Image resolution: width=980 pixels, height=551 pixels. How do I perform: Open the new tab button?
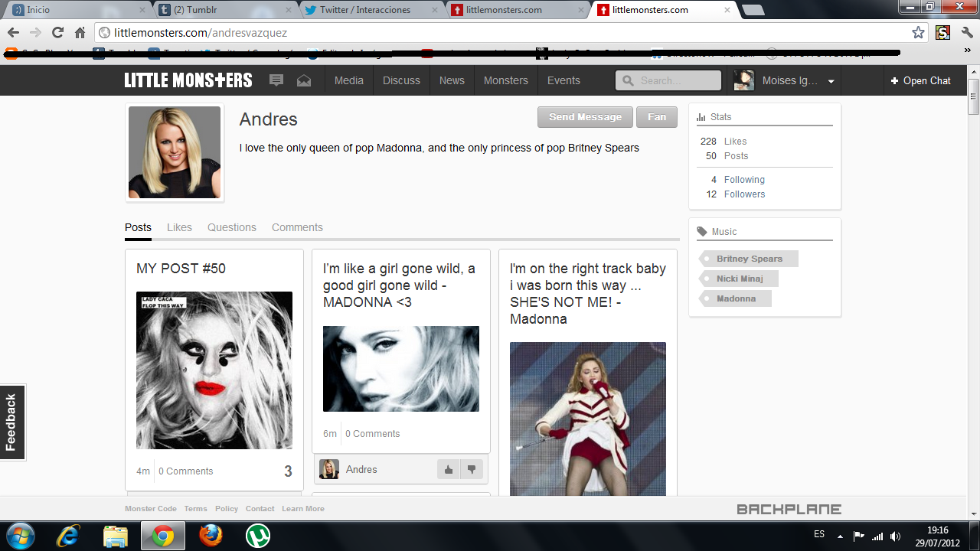(x=753, y=10)
